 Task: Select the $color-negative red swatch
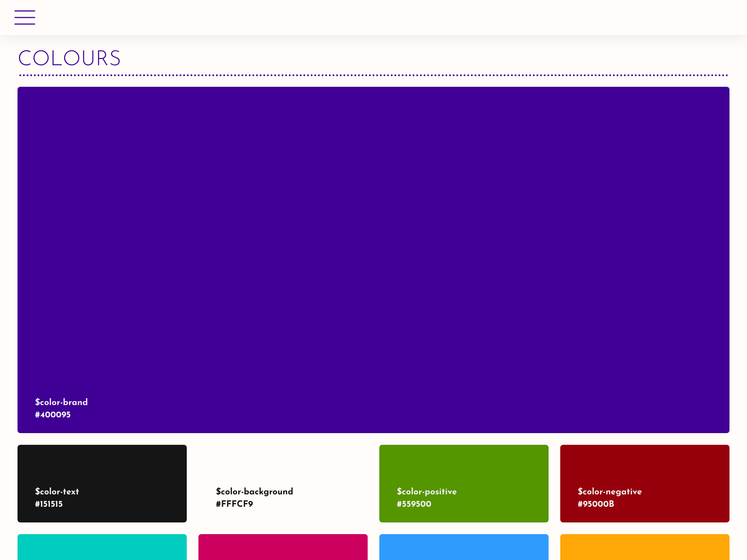pos(645,483)
